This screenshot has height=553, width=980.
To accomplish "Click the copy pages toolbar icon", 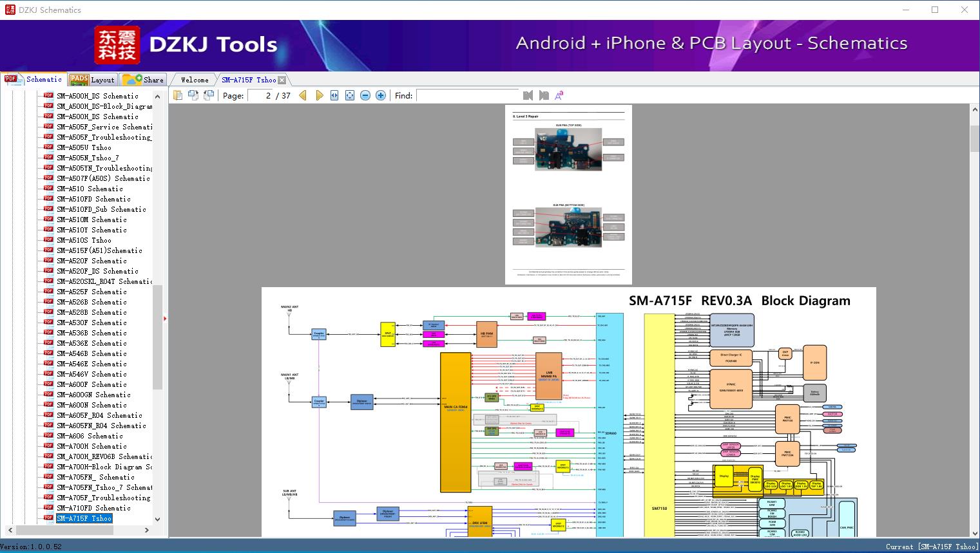I will [x=178, y=95].
